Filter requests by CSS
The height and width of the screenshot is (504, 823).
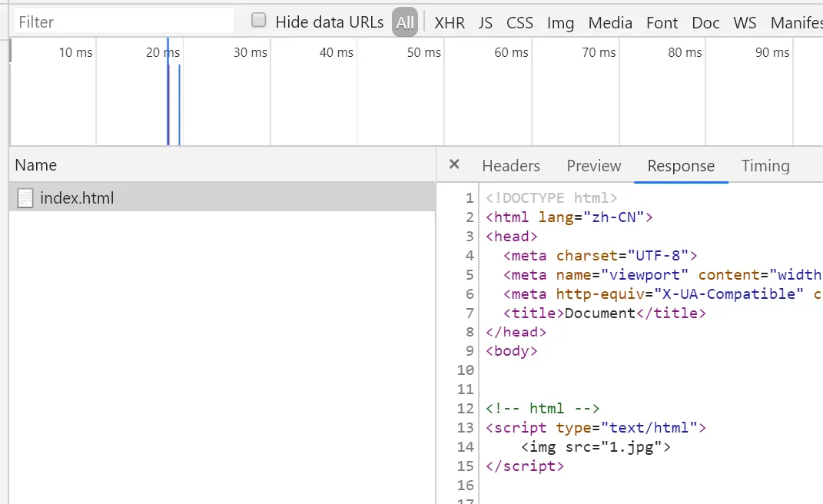click(519, 22)
